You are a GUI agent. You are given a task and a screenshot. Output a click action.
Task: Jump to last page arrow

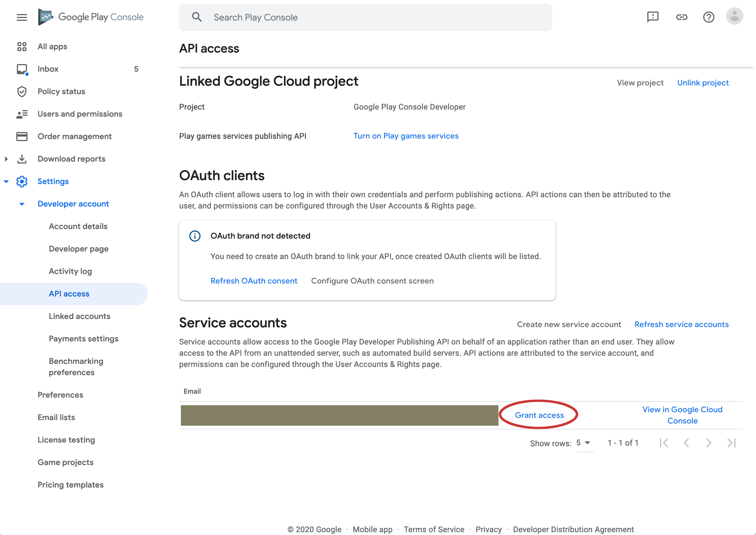coord(731,443)
